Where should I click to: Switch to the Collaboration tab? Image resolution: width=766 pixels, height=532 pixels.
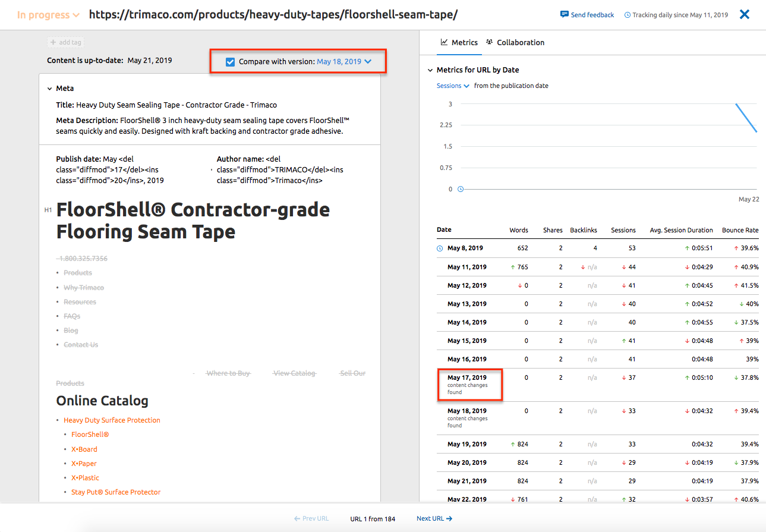coord(515,42)
